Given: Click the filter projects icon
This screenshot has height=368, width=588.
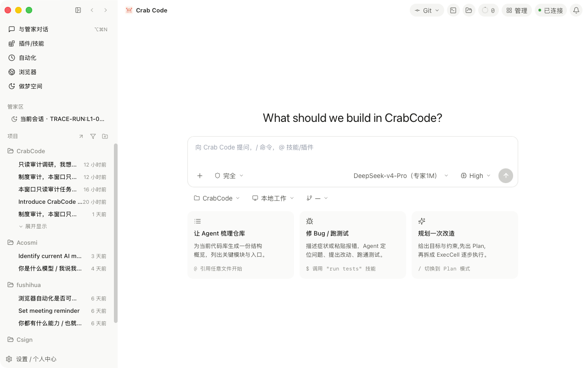Looking at the screenshot, I should pyautogui.click(x=93, y=136).
